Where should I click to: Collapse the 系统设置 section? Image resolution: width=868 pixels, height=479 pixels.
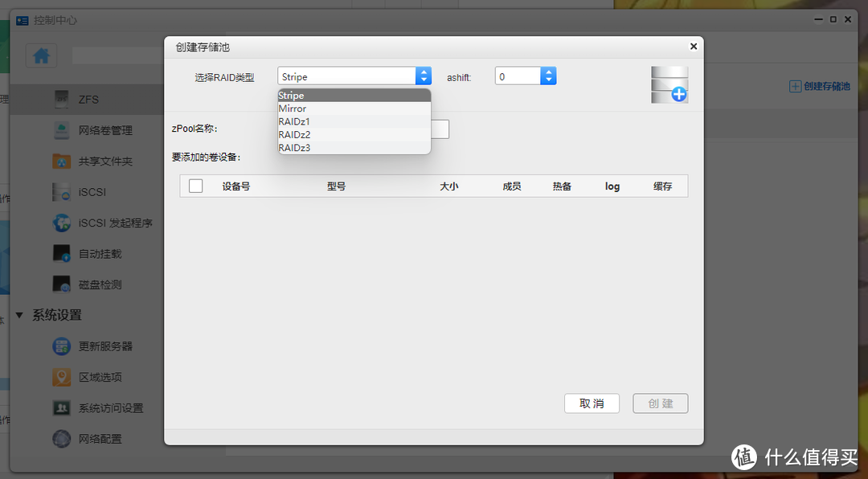click(x=18, y=315)
